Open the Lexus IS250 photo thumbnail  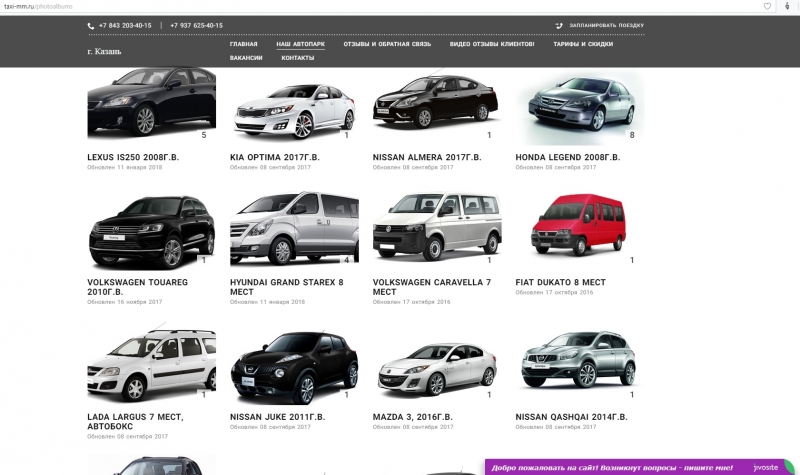(x=152, y=104)
